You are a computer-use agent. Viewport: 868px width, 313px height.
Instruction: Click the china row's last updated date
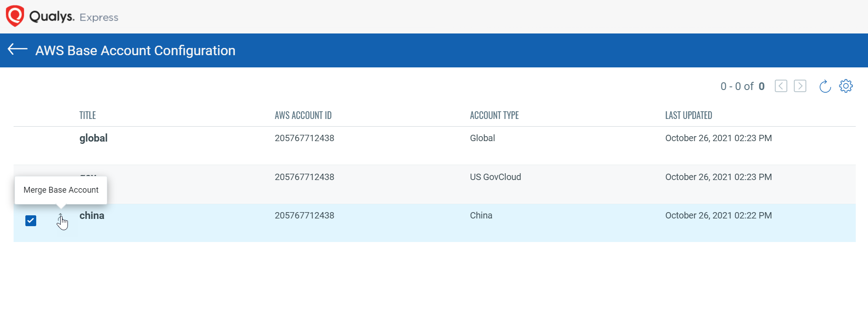718,216
